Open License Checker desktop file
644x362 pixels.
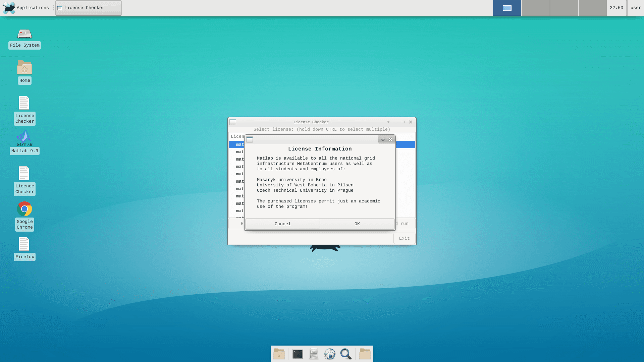(x=24, y=103)
